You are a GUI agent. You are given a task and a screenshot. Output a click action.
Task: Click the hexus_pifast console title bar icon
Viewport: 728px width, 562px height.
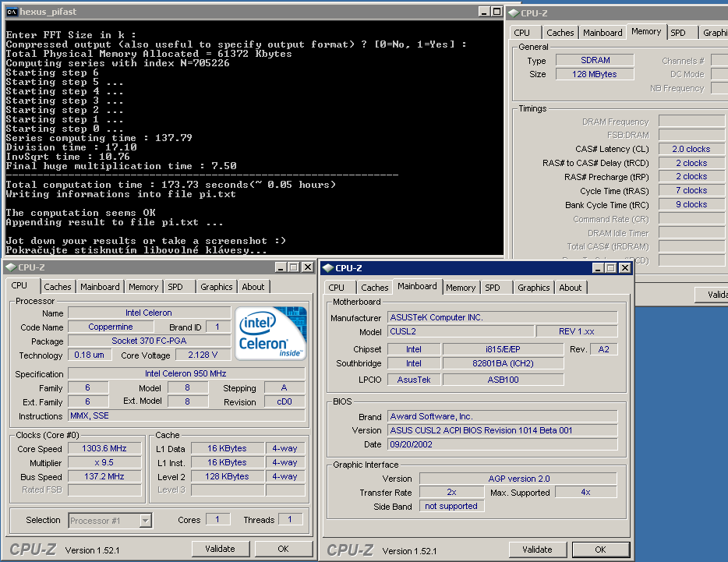(11, 12)
